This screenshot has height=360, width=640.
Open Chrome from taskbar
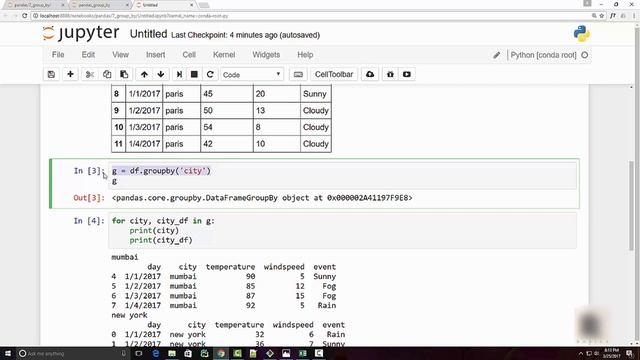[x=221, y=353]
